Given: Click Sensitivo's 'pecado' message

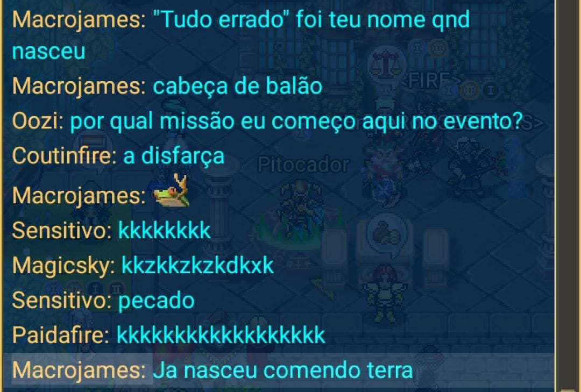Looking at the screenshot, I should (157, 301).
